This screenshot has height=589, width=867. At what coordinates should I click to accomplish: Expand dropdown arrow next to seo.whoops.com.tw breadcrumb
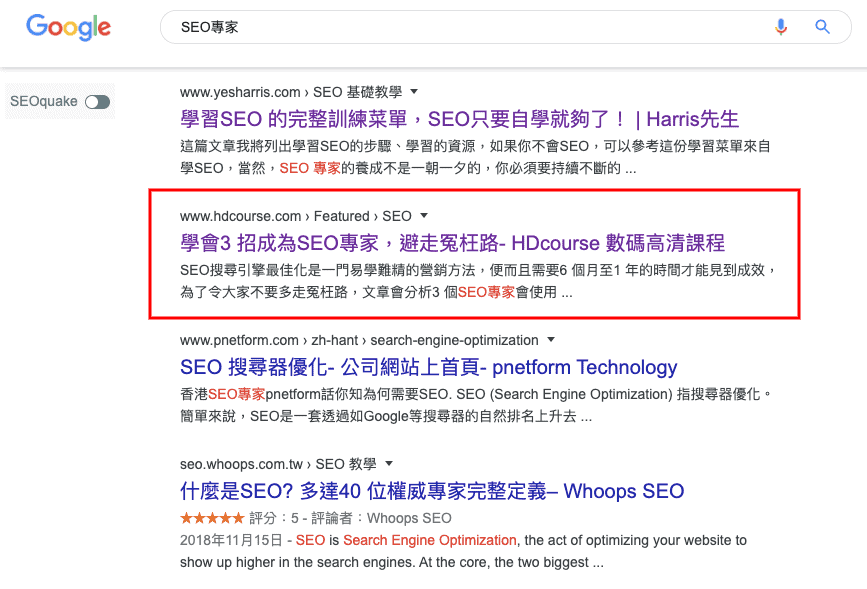(x=389, y=463)
